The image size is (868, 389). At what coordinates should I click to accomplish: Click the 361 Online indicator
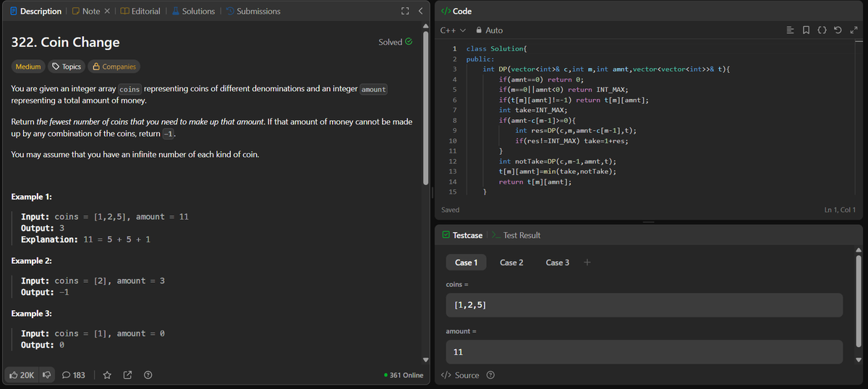click(x=404, y=375)
